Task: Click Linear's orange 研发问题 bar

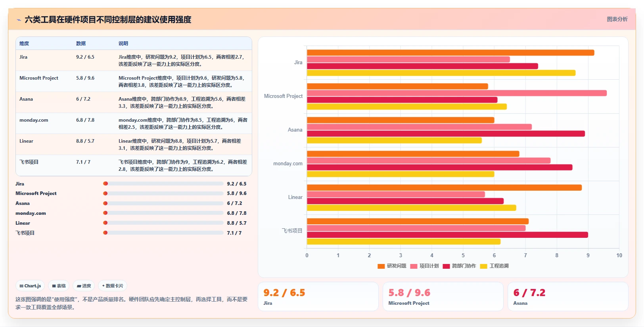Action: click(x=444, y=187)
